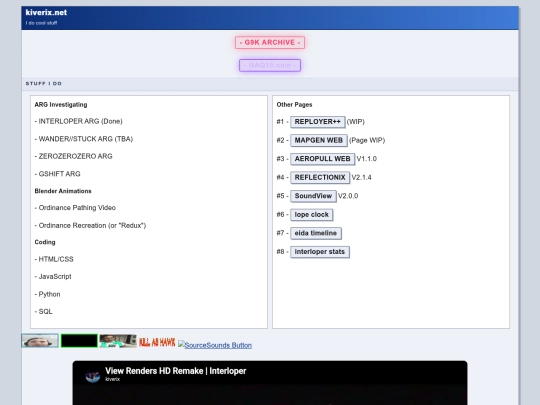Click the ARG Investigating heading

point(61,105)
